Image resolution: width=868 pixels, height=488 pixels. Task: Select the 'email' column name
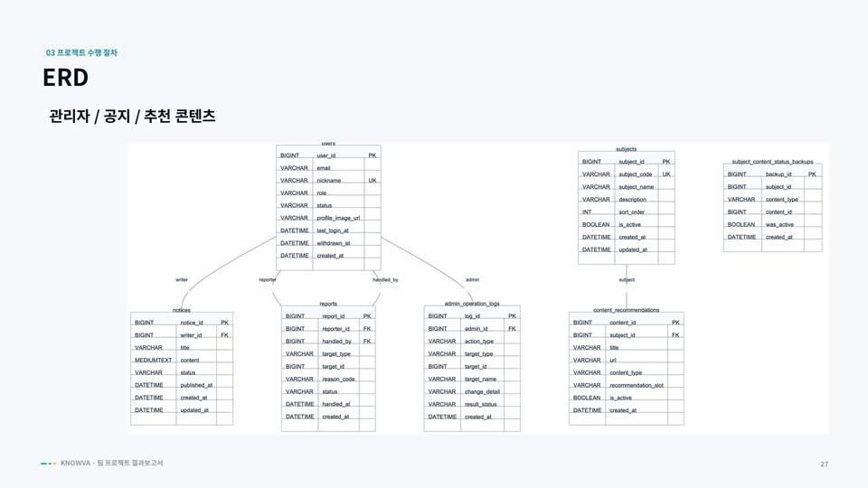(324, 168)
